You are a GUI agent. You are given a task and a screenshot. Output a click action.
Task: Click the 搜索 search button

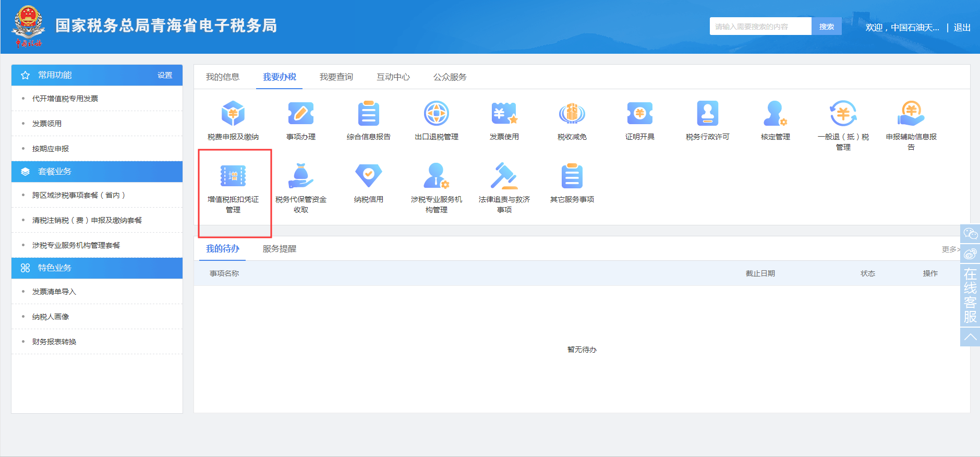click(827, 26)
